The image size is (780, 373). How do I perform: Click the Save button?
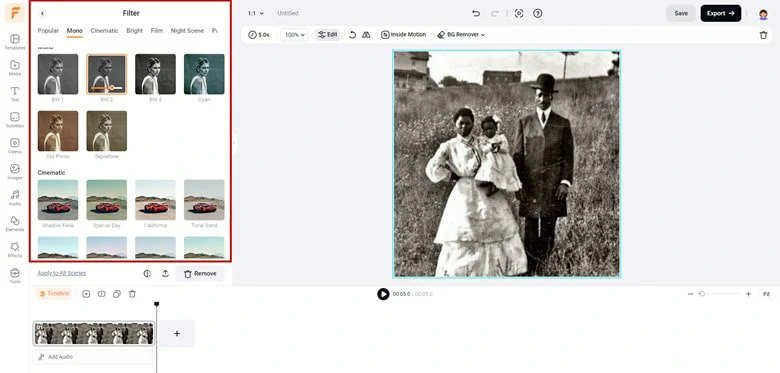coord(681,13)
